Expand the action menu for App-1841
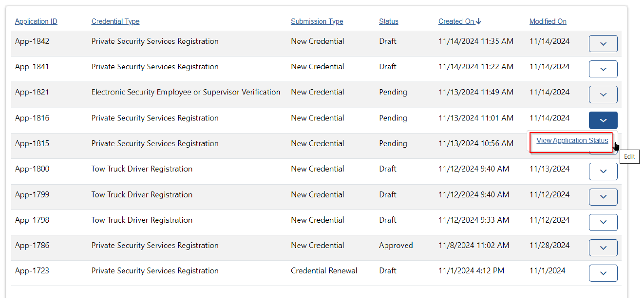 [x=603, y=69]
